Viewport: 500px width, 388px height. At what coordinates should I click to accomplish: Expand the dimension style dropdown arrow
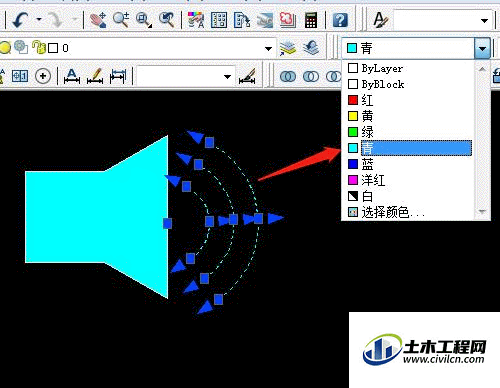(227, 77)
